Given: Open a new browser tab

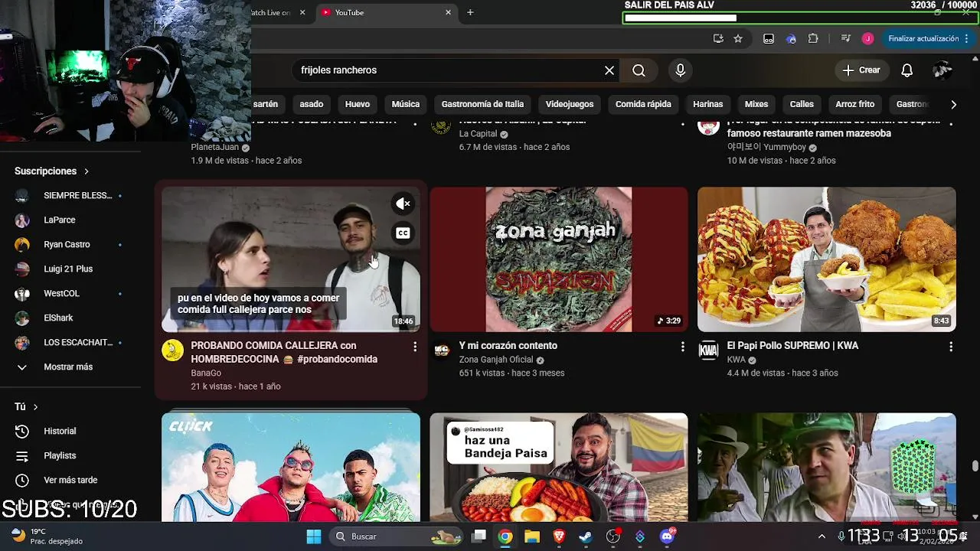Looking at the screenshot, I should coord(470,12).
